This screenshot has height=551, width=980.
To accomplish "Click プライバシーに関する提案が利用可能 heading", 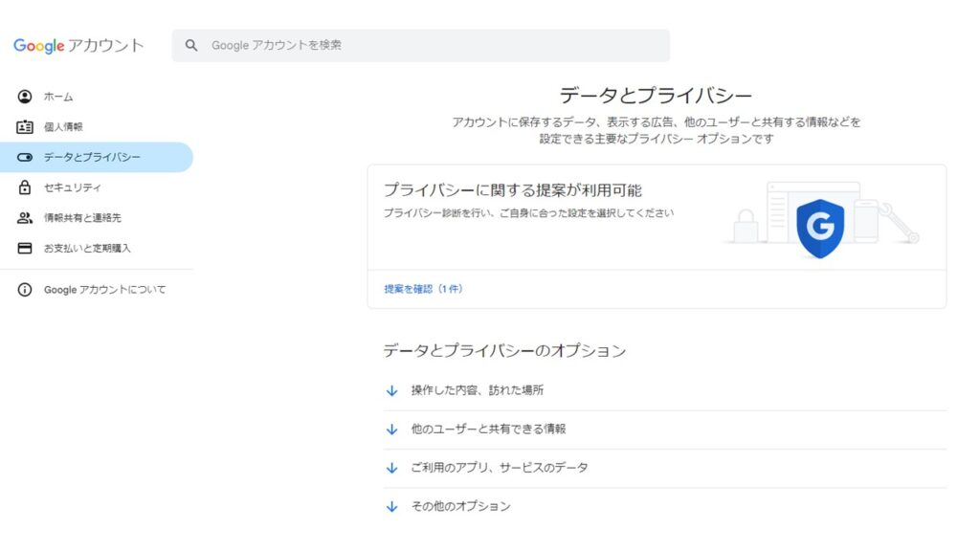I will (x=513, y=190).
